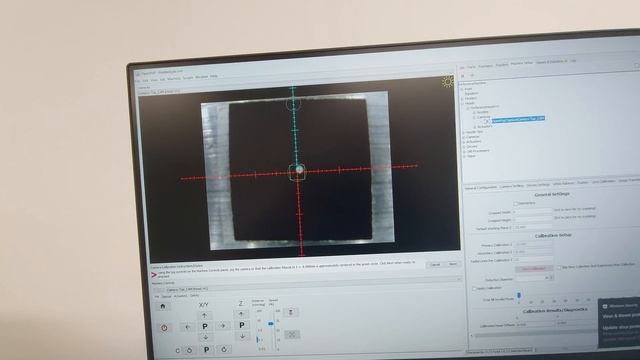The width and height of the screenshot is (640, 360).
Task: Click Cancel in the calibration instructions
Action: (435, 265)
